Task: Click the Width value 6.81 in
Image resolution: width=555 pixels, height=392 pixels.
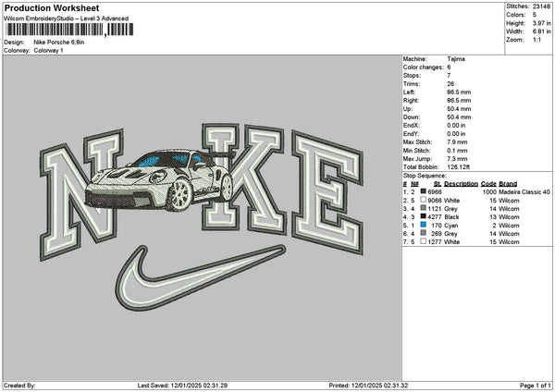Action: (x=541, y=31)
